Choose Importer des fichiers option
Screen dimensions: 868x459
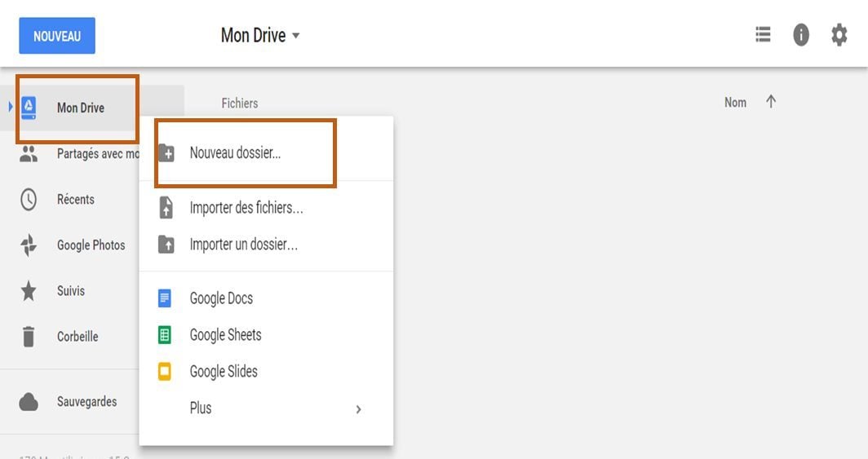246,208
